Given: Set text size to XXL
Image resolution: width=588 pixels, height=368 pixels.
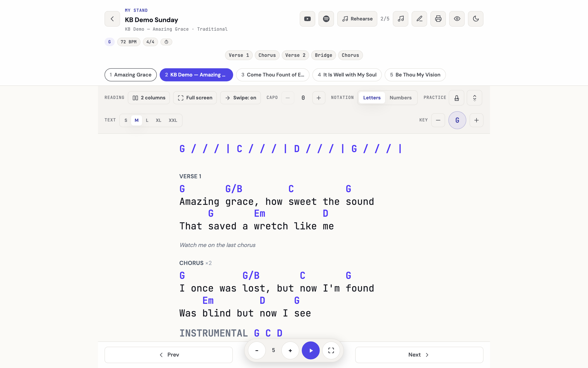Looking at the screenshot, I should [173, 120].
